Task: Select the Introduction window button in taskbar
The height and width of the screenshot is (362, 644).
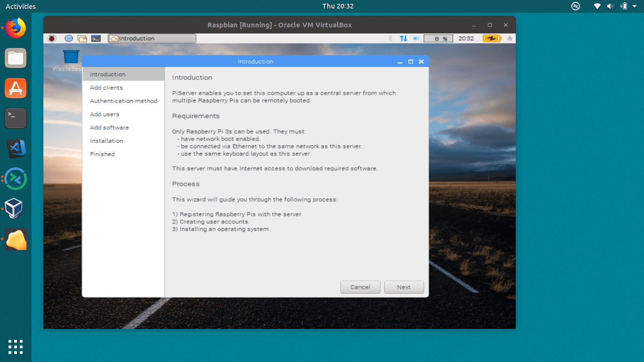Action: tap(152, 38)
